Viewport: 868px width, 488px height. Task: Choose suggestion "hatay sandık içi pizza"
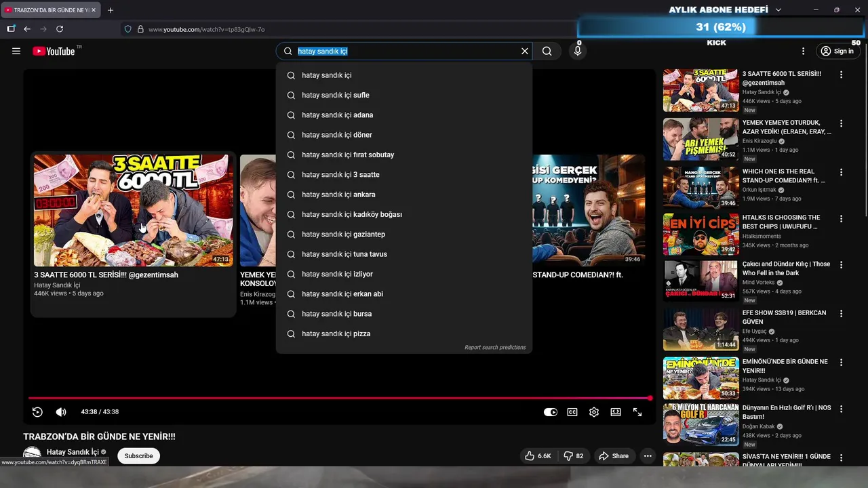pos(404,333)
